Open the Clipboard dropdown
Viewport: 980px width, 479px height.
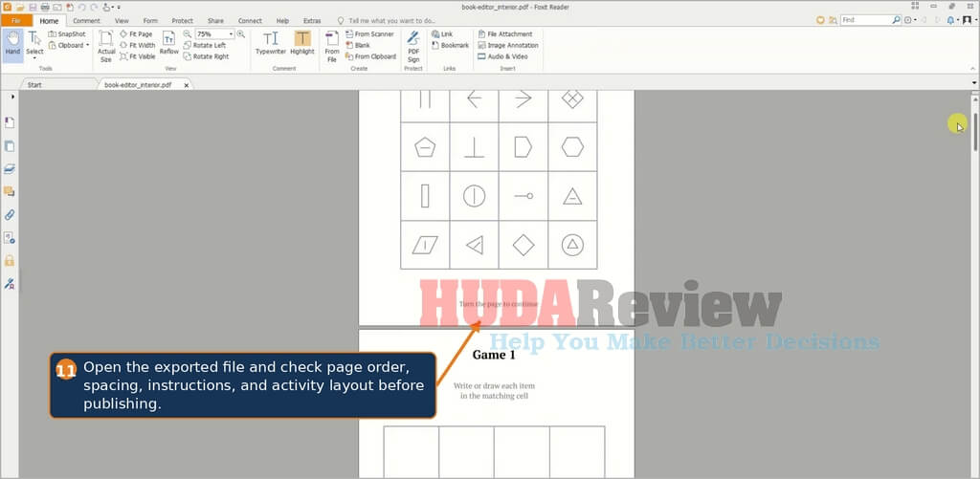(68, 45)
